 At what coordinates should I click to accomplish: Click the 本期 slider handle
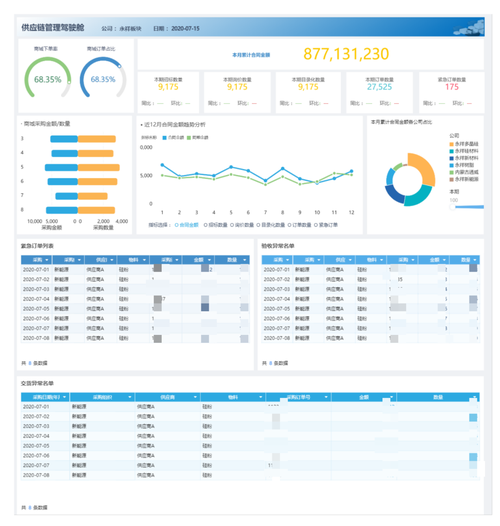click(452, 207)
